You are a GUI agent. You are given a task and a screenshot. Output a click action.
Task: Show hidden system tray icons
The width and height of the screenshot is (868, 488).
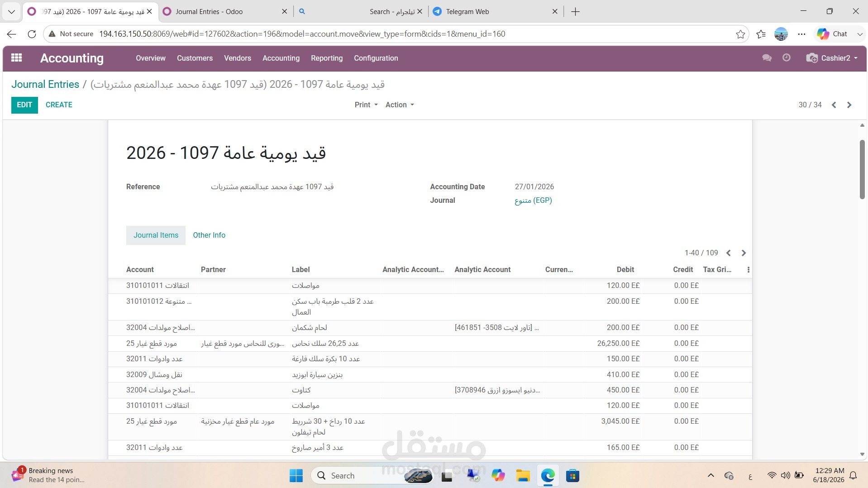click(x=711, y=476)
